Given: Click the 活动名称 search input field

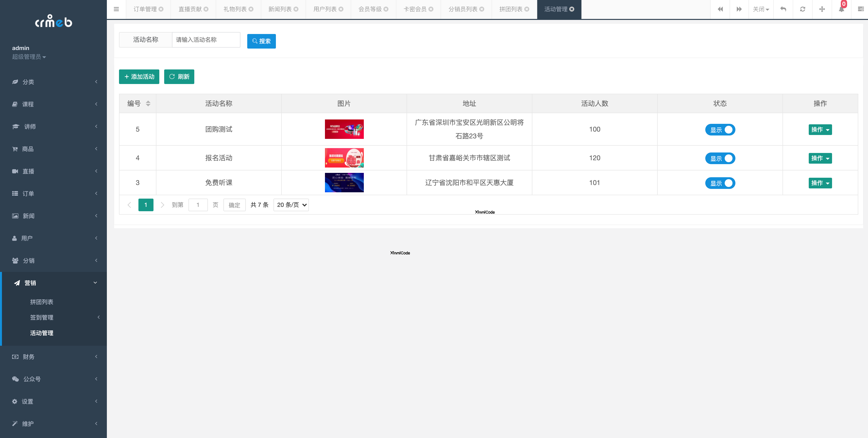Looking at the screenshot, I should [206, 40].
